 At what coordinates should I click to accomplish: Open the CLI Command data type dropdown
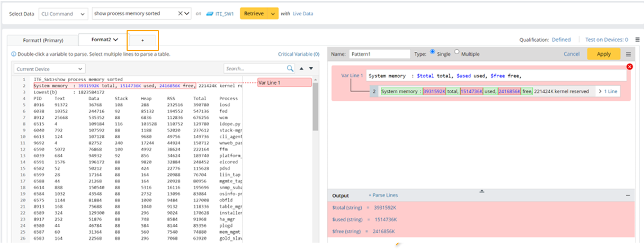coord(64,14)
